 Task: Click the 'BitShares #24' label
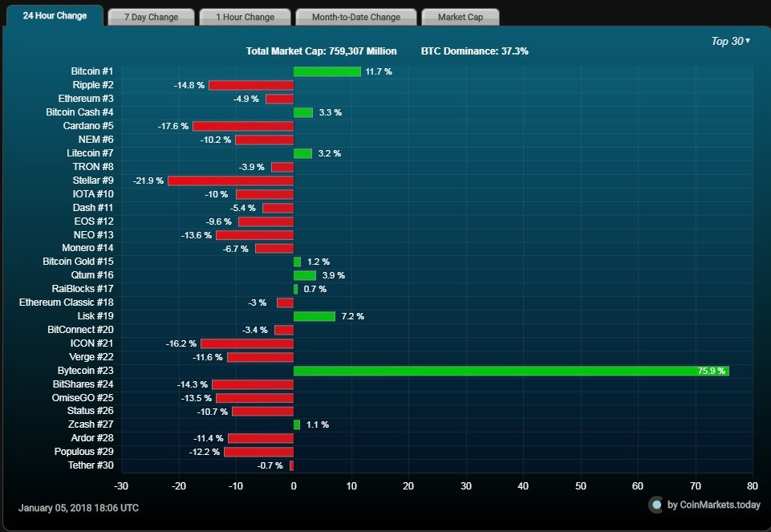(x=83, y=384)
